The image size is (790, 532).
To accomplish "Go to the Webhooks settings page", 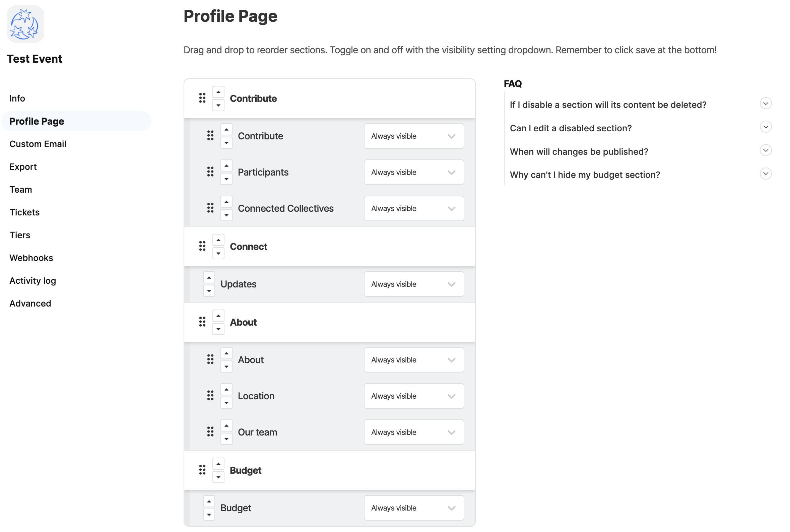I will 31,258.
